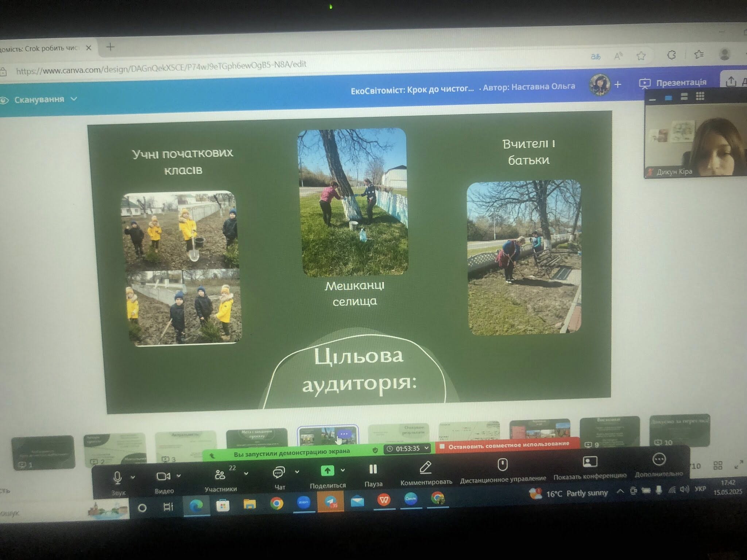Click the Canva fullscreen expand icon

[739, 464]
